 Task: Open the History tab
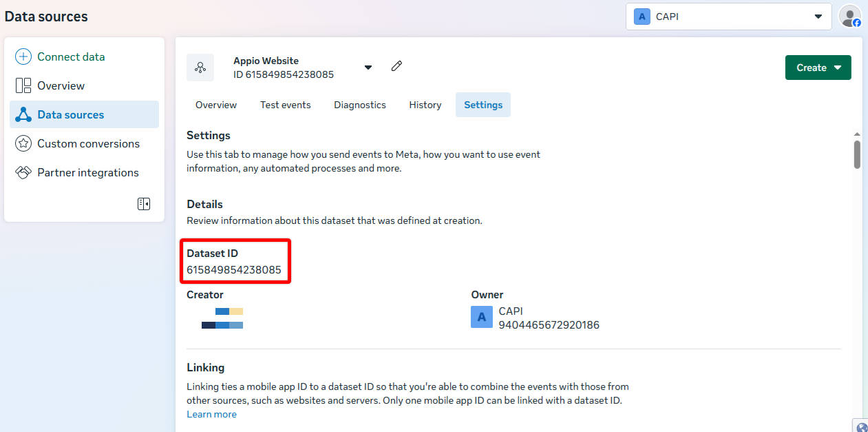point(425,105)
